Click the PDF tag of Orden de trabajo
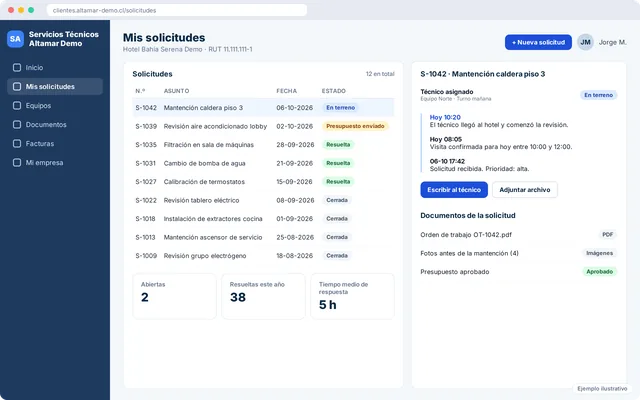Viewport: 640px width, 400px height. [607, 235]
